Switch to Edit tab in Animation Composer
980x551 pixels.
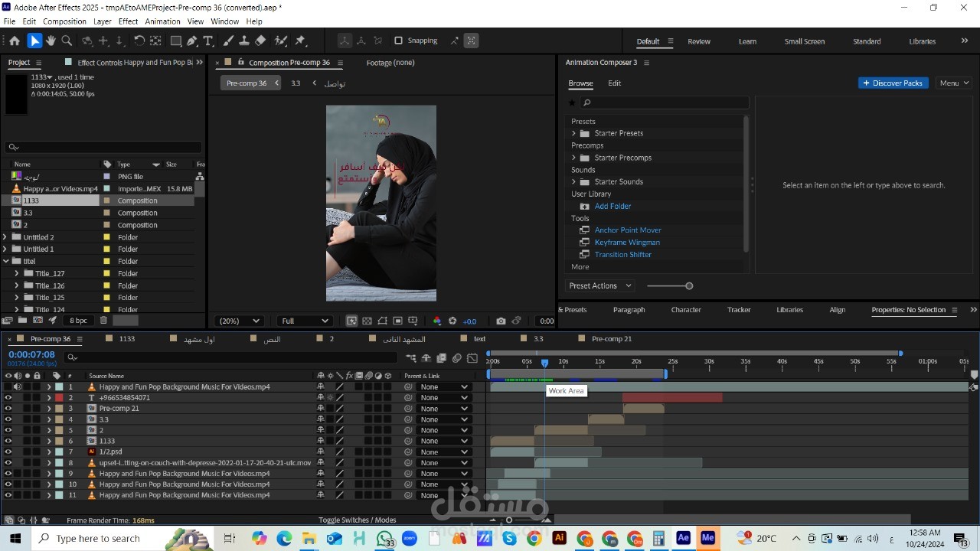point(614,83)
